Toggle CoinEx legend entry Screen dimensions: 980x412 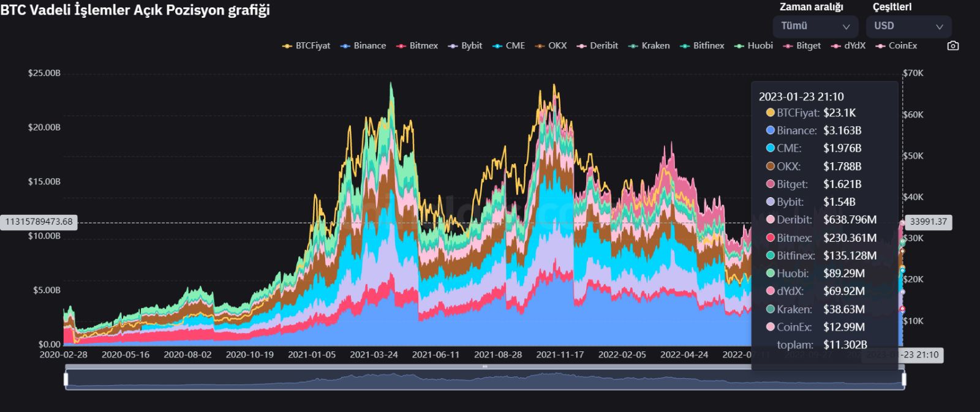point(896,46)
